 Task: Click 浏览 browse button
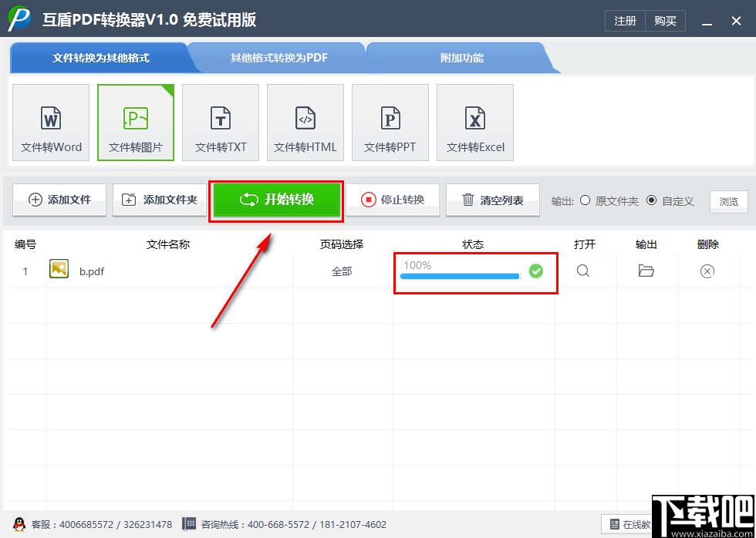(728, 202)
